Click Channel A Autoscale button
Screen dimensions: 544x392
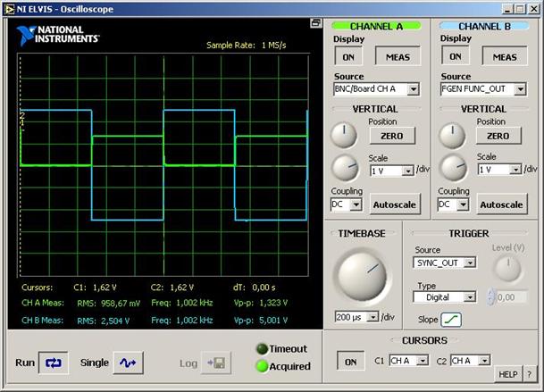pos(395,204)
